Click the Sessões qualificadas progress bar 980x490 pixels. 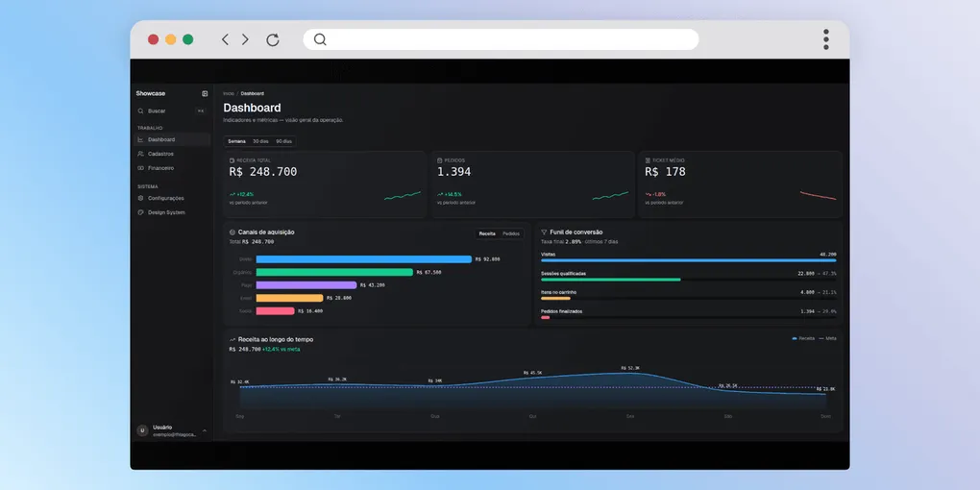pos(688,280)
